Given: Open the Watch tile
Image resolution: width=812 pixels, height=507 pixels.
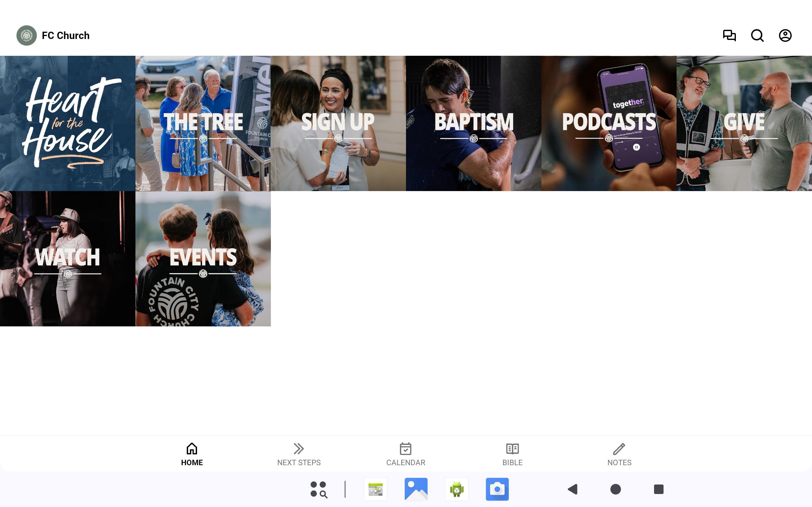Looking at the screenshot, I should 68,259.
